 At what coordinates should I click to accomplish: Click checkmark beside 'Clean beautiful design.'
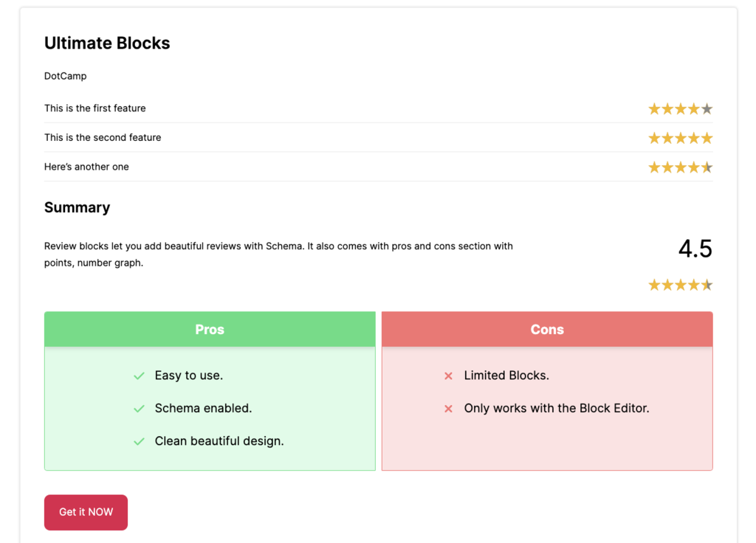pyautogui.click(x=139, y=442)
